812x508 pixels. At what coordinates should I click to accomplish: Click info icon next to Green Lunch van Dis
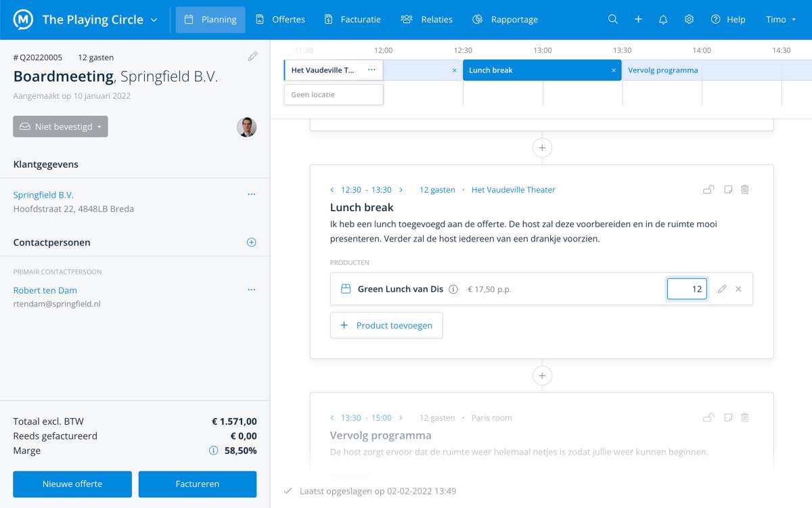(x=453, y=290)
